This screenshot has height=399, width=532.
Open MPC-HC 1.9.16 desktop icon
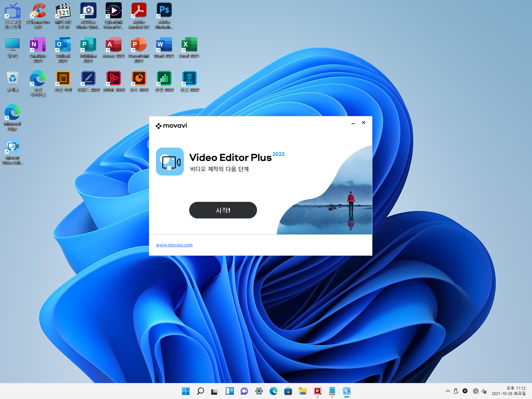tap(63, 16)
